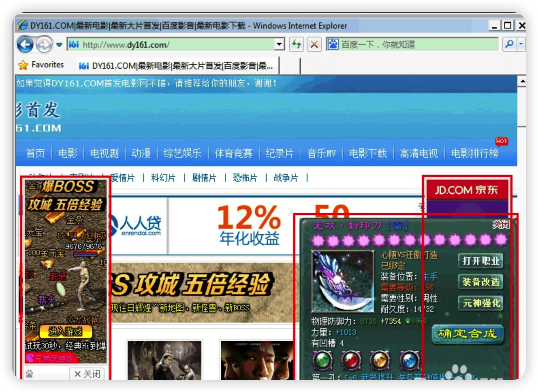Click the scrollbar up arrow

[522, 81]
